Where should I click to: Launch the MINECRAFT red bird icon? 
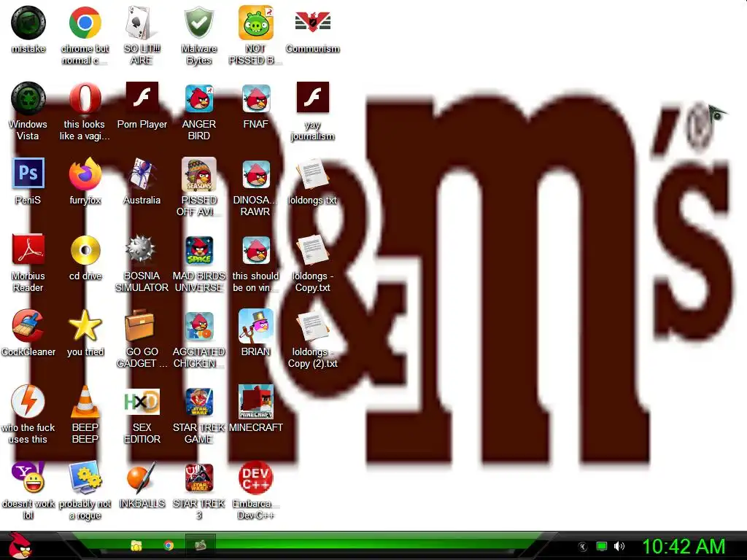[x=256, y=402]
